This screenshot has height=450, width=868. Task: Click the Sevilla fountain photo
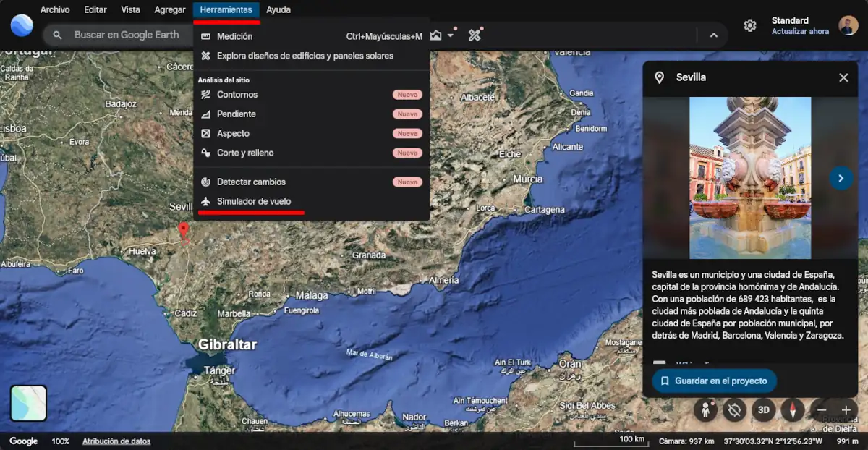[x=750, y=178]
